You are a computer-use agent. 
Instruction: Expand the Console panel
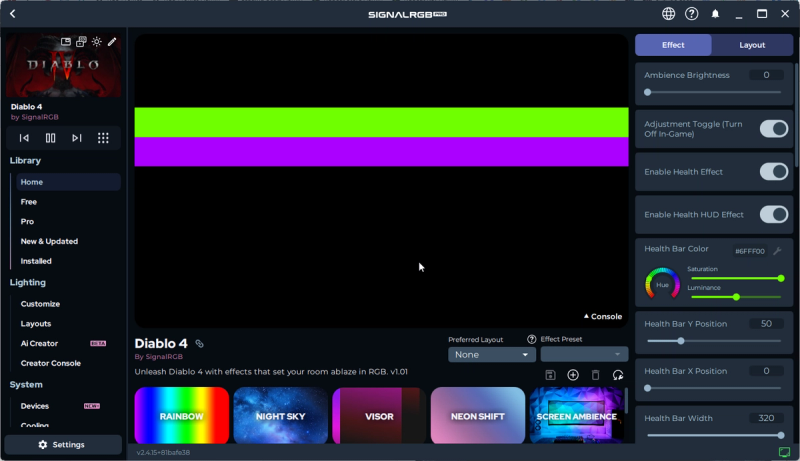603,317
